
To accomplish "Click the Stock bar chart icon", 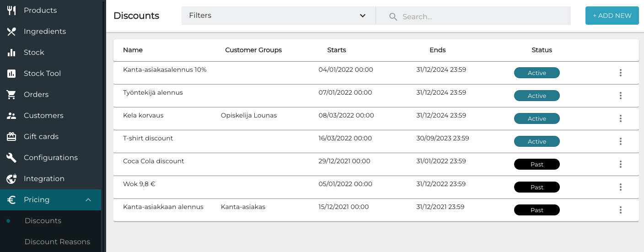I will pos(11,53).
